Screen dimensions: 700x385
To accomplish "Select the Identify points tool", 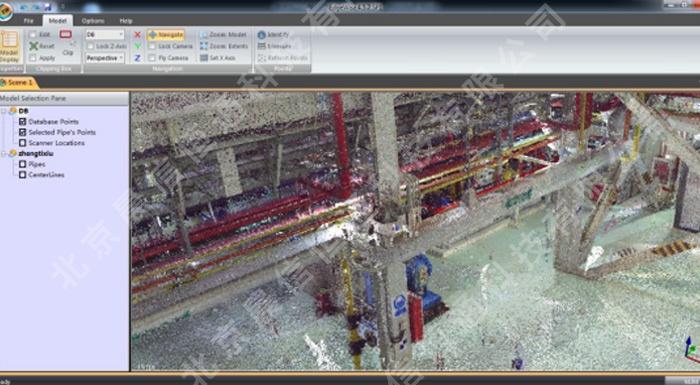I will coord(274,34).
